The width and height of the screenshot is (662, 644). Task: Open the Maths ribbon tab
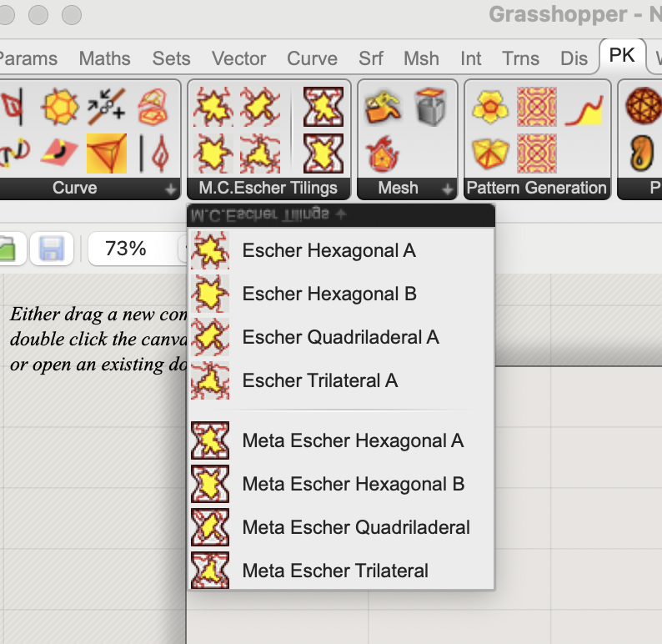104,58
